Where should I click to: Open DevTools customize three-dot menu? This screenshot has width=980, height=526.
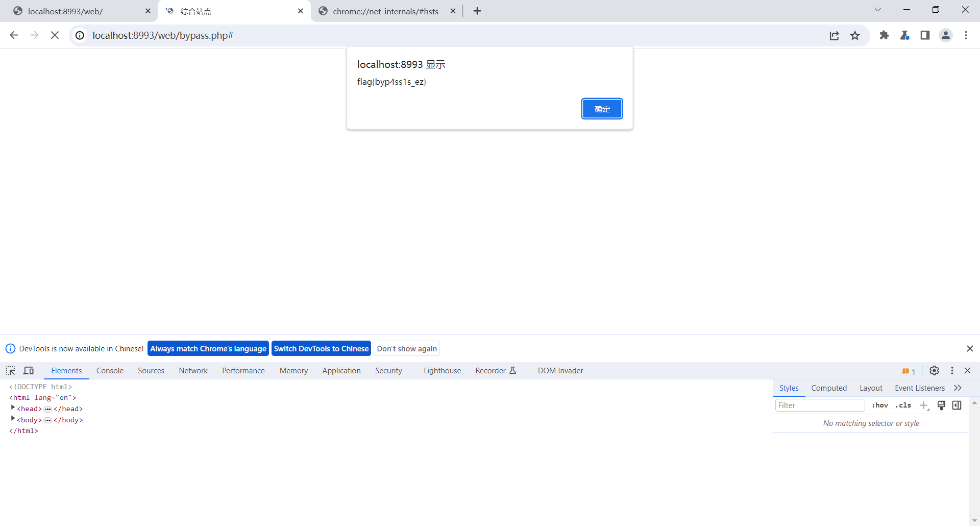click(x=952, y=371)
